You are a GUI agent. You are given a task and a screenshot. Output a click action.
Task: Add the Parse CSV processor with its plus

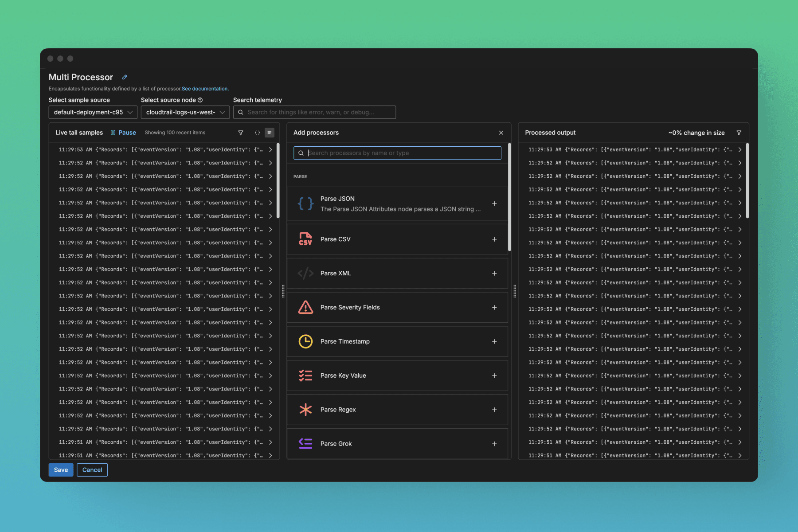(494, 239)
